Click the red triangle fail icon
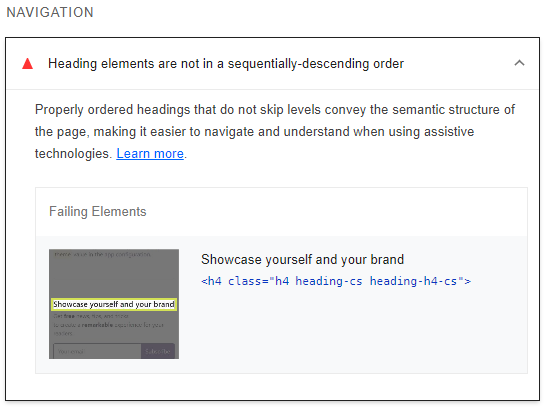This screenshot has width=547, height=408. coord(28,64)
